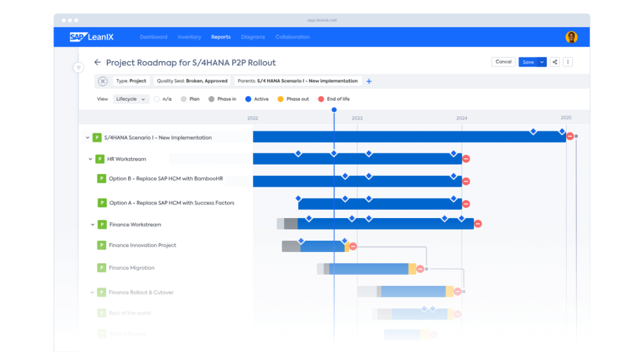Image resolution: width=644 pixels, height=352 pixels.
Task: Click the SAP LeanIX logo
Action: click(x=91, y=37)
